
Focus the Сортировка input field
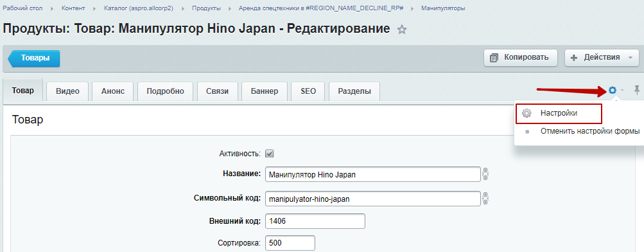290,242
